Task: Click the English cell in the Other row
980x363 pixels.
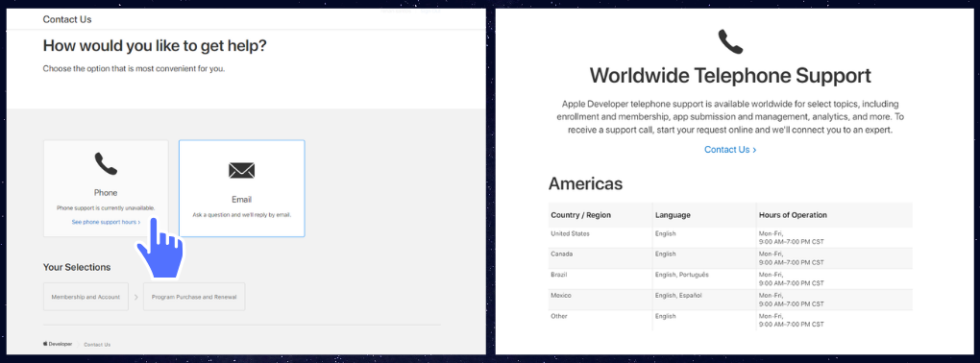Action: point(704,320)
